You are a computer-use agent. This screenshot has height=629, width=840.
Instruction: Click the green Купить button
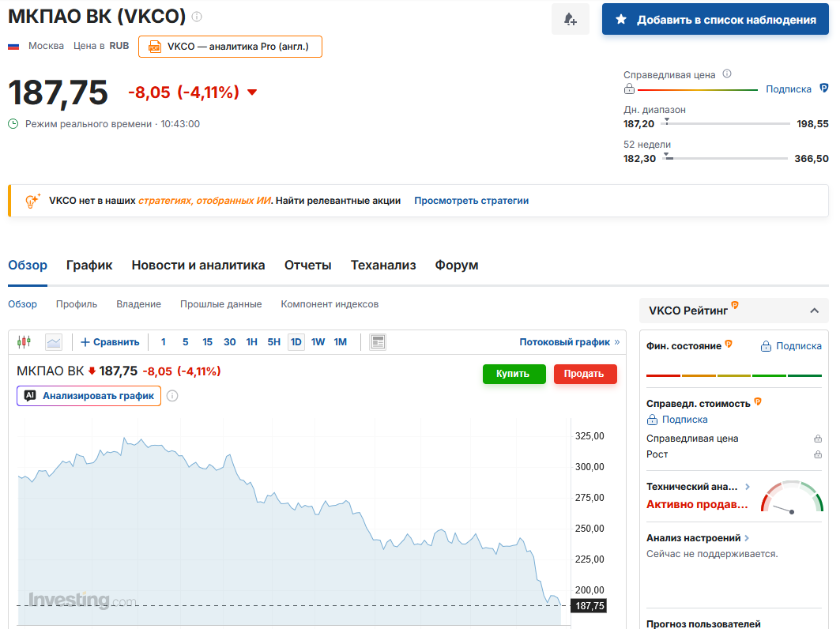click(x=514, y=374)
